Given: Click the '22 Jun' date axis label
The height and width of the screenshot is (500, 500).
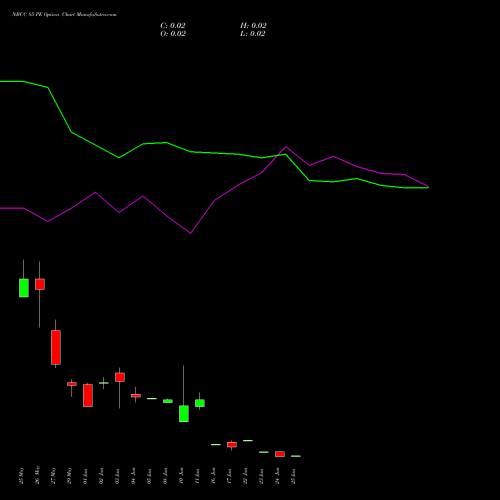Looking at the screenshot, I should tap(245, 476).
